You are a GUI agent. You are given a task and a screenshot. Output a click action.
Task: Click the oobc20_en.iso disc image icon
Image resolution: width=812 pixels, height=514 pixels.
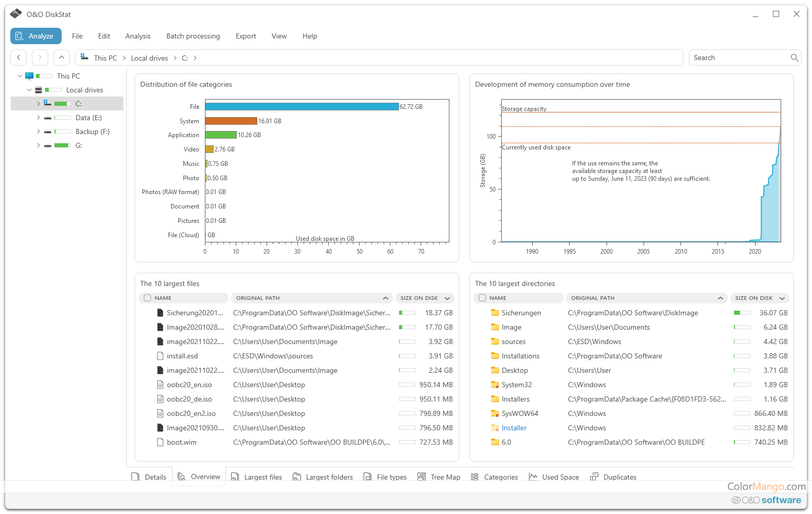coord(160,385)
